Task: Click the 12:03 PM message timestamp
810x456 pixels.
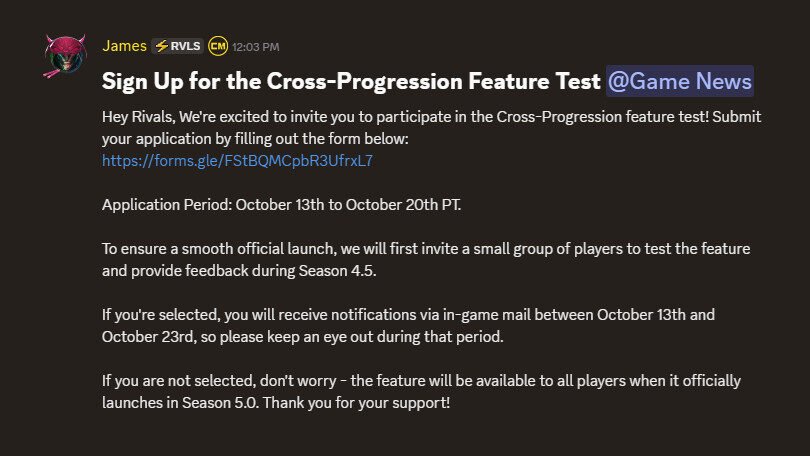Action: pos(255,47)
